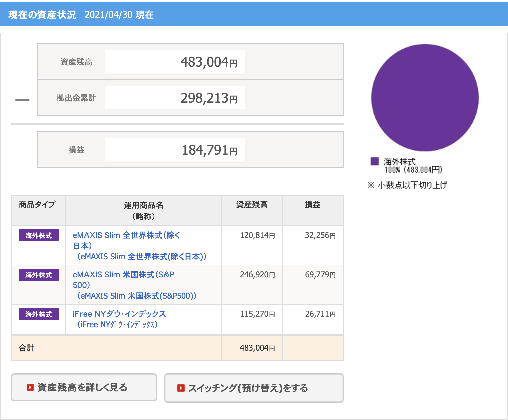Viewport: 508px width, 420px height.
Task: Select the 拠出金累計 value 298,213円
Action: (x=209, y=98)
